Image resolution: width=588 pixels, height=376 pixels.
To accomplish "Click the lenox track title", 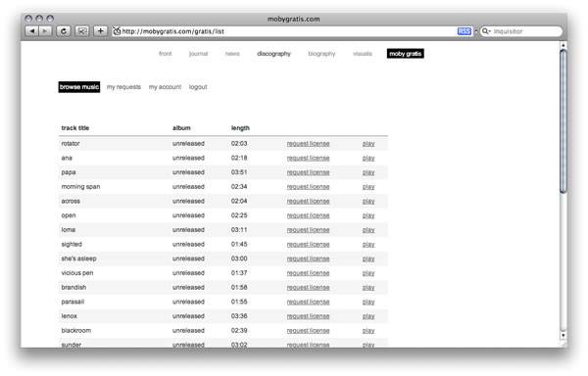I will (x=69, y=316).
